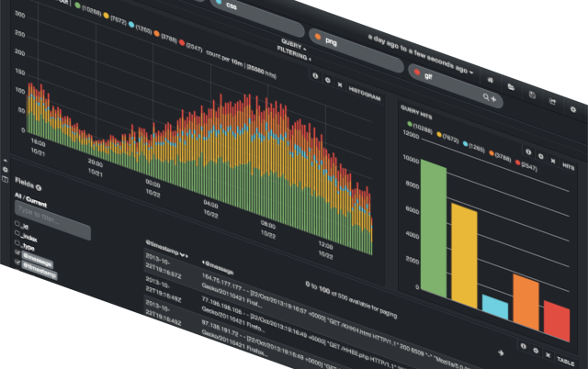Click the save dashboard disk icon
This screenshot has height=369, width=588.
pos(532,95)
